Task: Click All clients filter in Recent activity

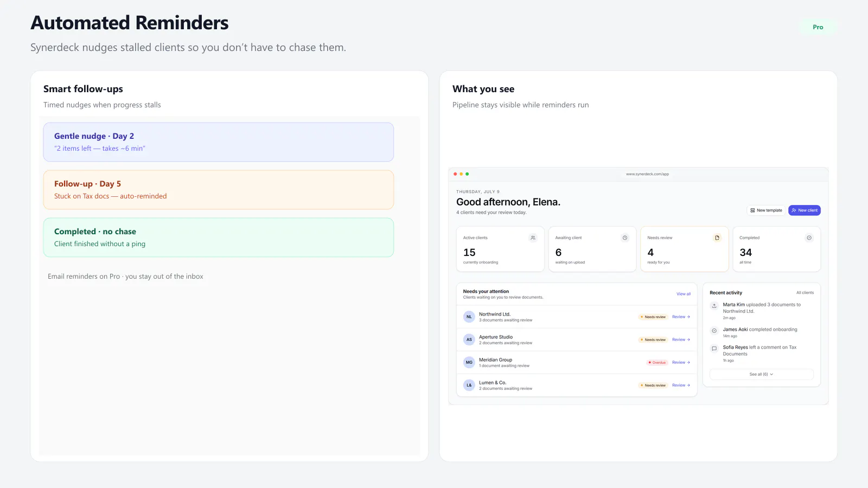Action: (x=805, y=293)
